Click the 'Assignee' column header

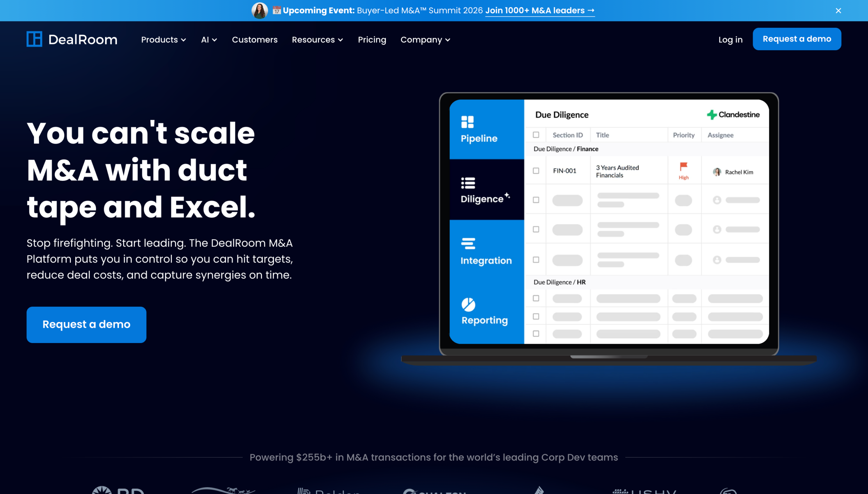pos(720,135)
